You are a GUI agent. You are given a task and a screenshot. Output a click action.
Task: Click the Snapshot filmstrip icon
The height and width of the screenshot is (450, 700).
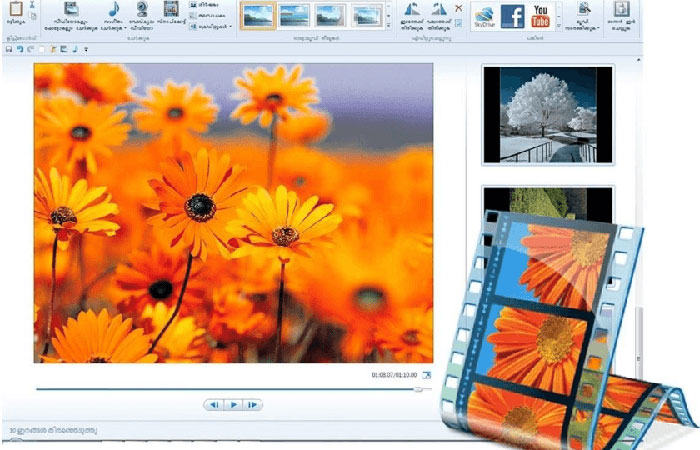[x=171, y=10]
